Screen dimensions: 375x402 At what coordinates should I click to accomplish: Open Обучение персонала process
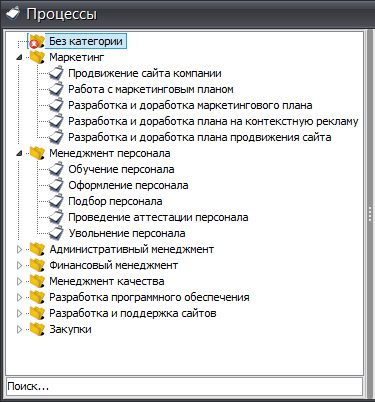[121, 169]
